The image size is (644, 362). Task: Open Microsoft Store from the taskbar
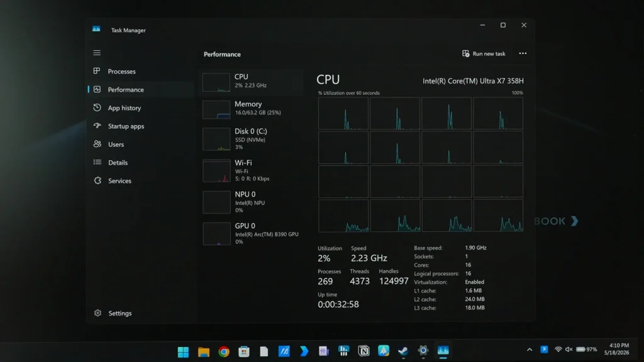pyautogui.click(x=244, y=352)
